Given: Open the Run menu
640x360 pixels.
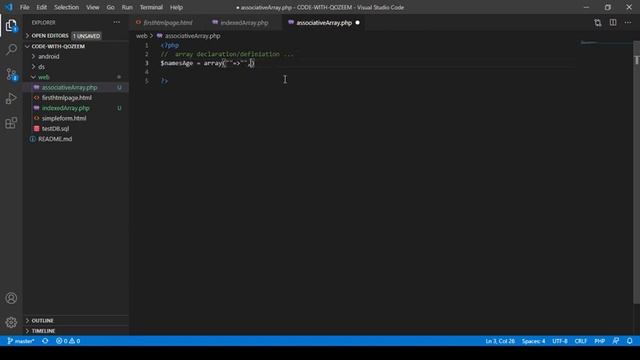Looking at the screenshot, I should coord(127,7).
